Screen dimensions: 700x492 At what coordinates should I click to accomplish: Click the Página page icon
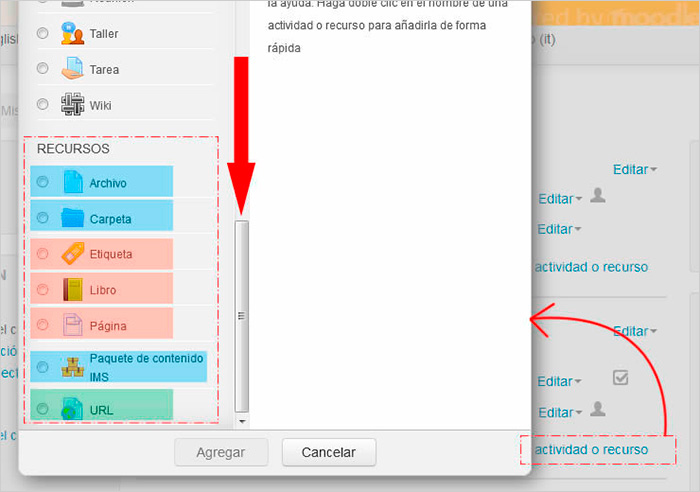coord(73,325)
